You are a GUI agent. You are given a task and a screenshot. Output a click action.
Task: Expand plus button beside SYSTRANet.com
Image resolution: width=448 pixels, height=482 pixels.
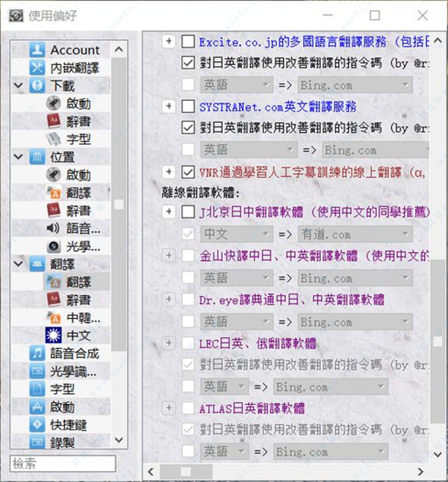coord(169,106)
